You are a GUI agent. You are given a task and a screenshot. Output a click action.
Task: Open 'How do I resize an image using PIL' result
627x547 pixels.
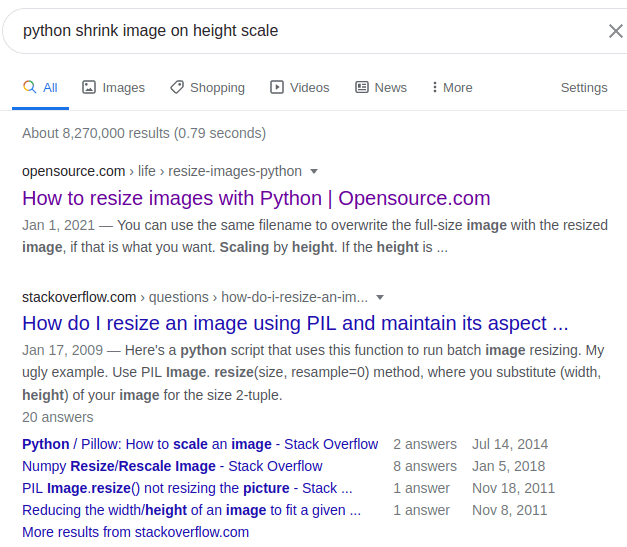click(x=295, y=323)
